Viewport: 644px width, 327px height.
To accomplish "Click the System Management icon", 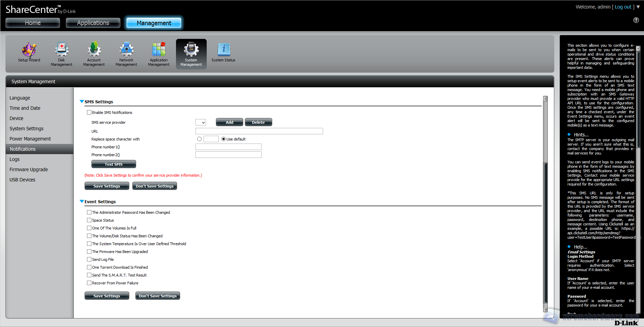I will [191, 50].
